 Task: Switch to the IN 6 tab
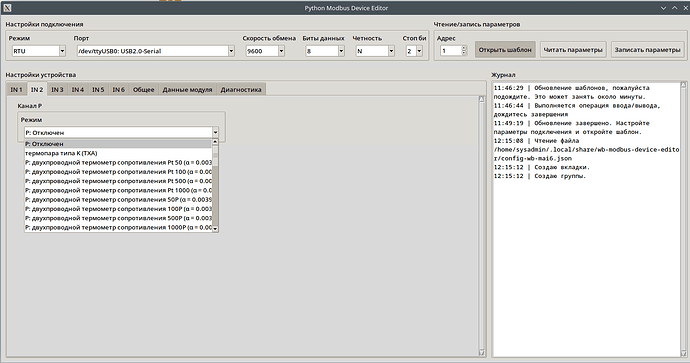[119, 89]
